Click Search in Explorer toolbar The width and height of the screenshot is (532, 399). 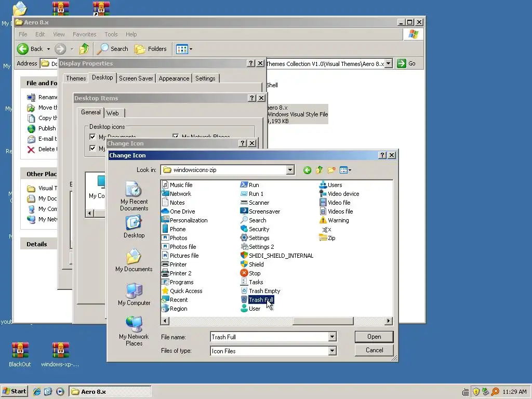click(113, 49)
